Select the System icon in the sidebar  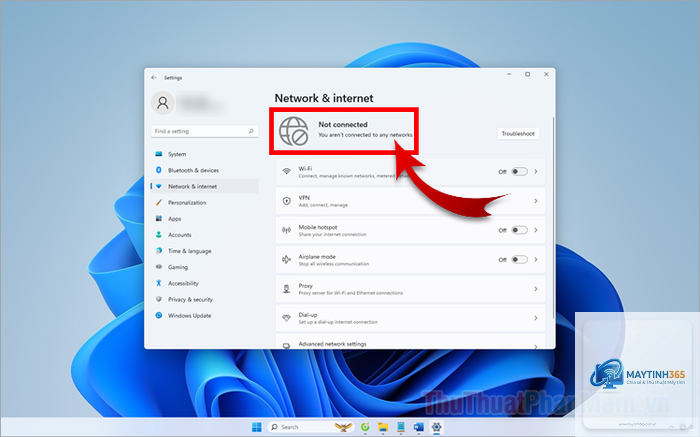(158, 154)
